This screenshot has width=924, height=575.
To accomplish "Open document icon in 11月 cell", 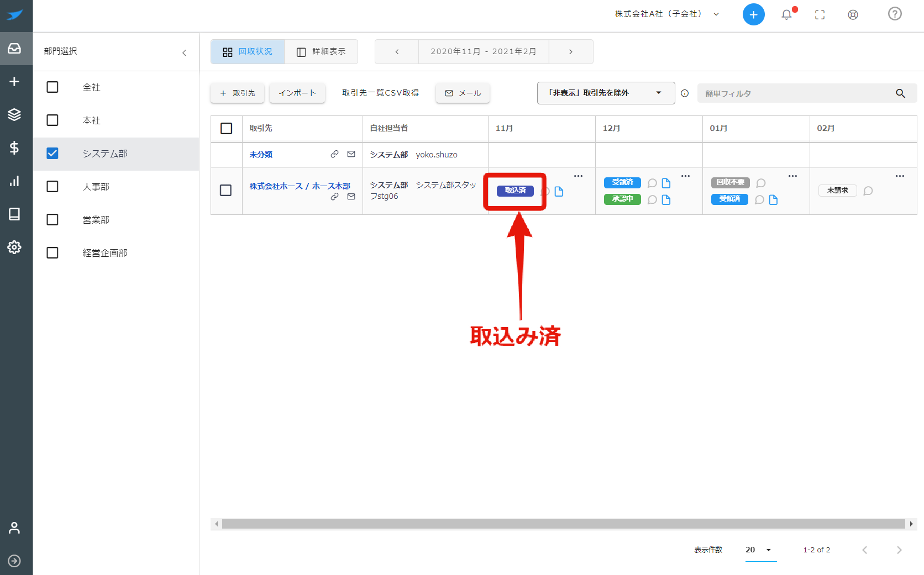I will (x=559, y=192).
